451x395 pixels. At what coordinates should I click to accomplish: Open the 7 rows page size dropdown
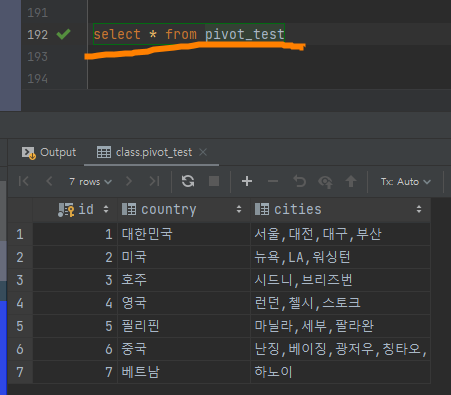90,182
